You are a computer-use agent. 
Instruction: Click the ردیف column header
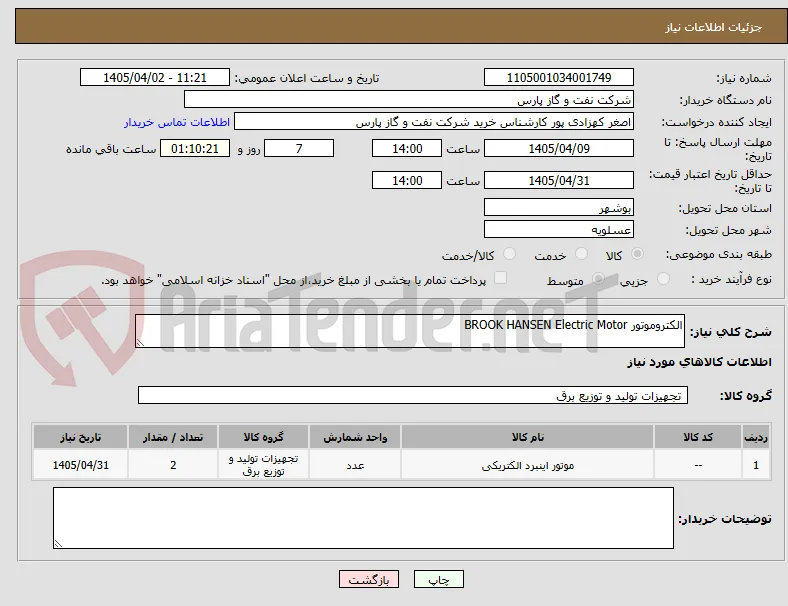(x=756, y=437)
